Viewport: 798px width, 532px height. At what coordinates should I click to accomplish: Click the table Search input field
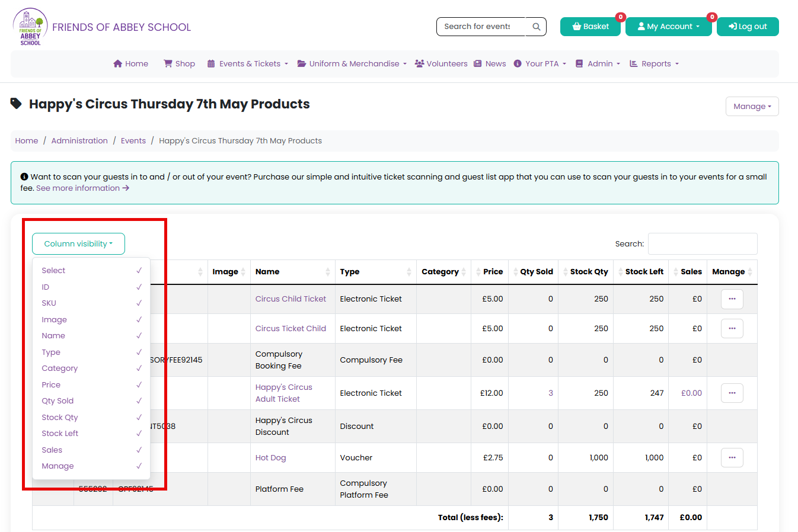(x=703, y=244)
